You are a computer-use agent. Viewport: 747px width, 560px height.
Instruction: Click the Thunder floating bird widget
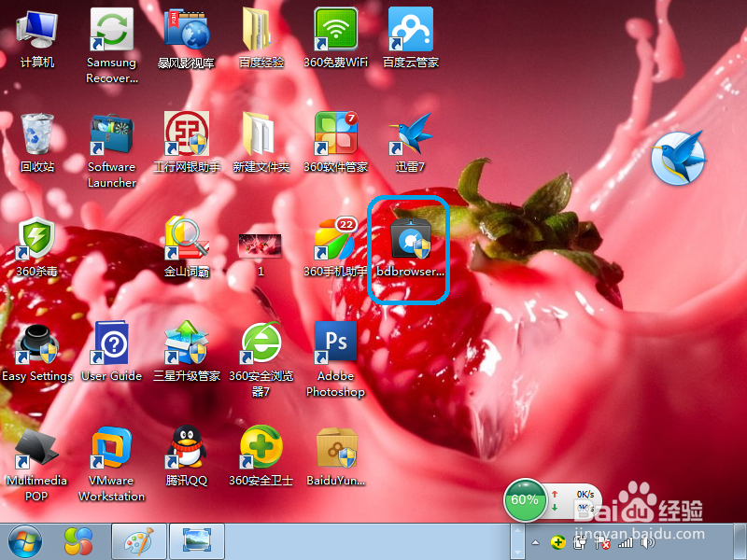point(678,158)
